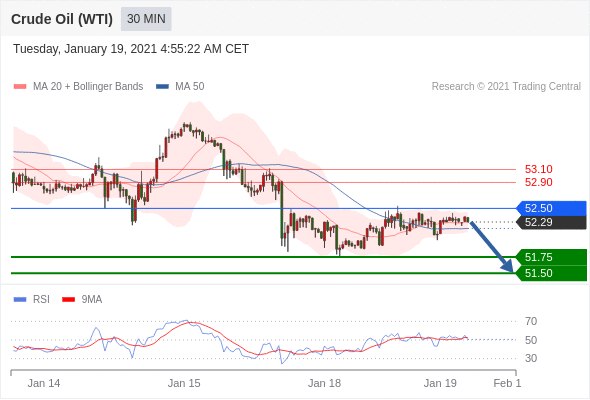Screen dimensions: 590x400
Task: Click the MA 20 + Bollinger Bands legend label
Action: point(88,87)
